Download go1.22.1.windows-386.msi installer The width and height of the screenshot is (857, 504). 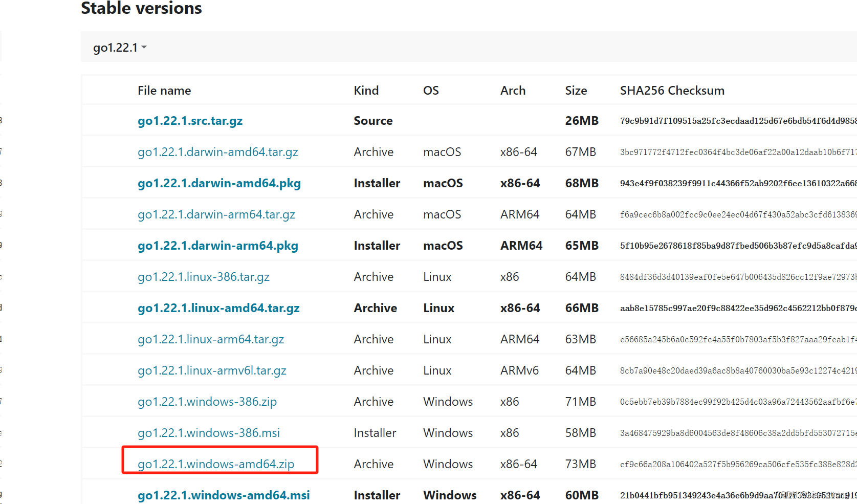point(208,433)
